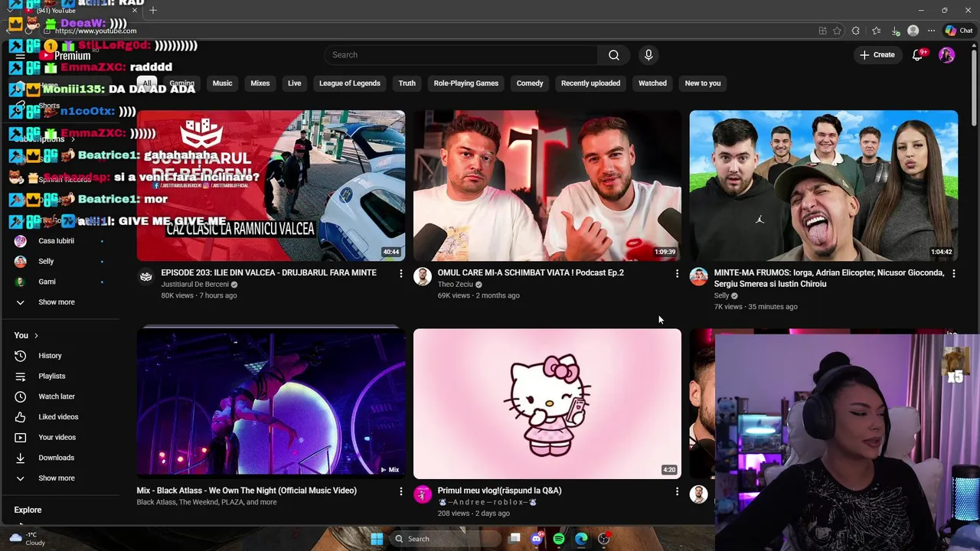The image size is (980, 551).
Task: Open Discord from the taskbar
Action: 537,539
